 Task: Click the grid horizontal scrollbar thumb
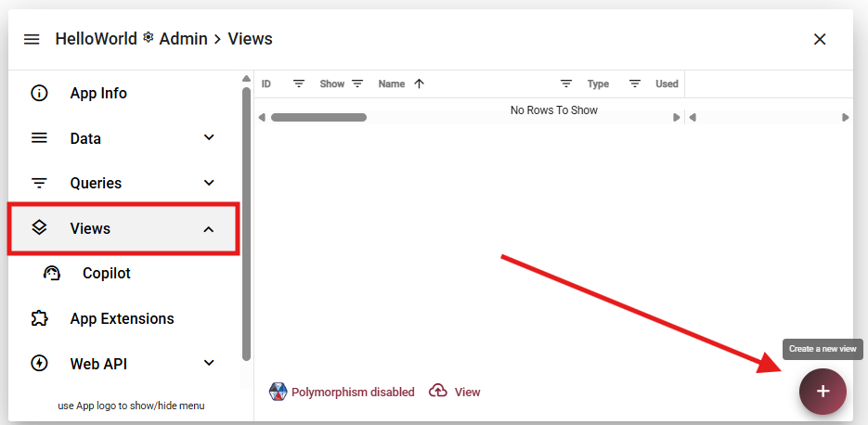(x=318, y=117)
